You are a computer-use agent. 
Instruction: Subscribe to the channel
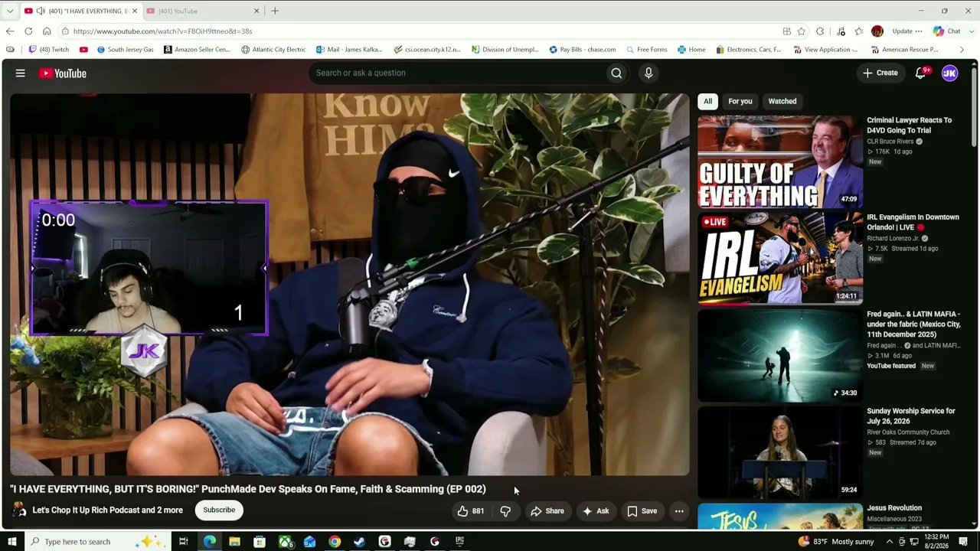coord(219,510)
